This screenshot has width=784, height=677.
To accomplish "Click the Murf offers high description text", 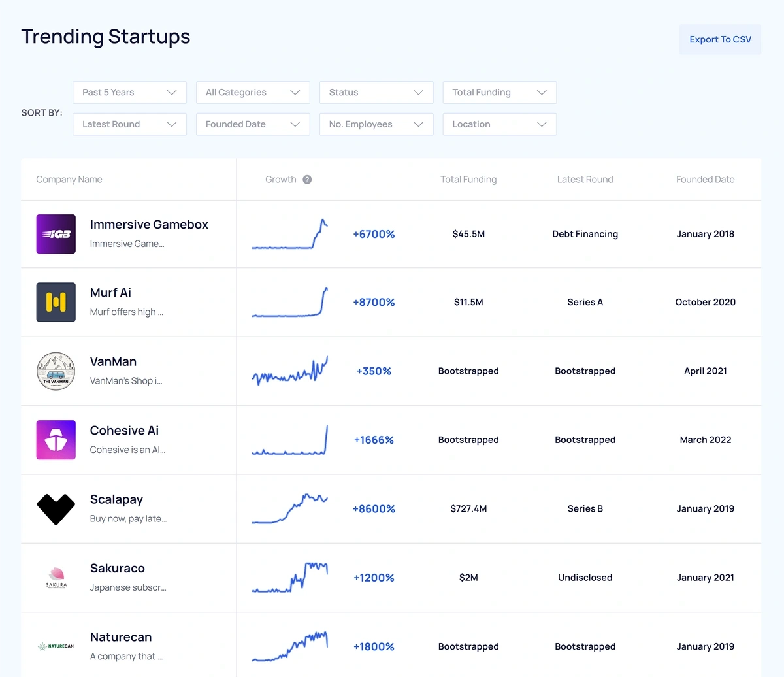I will click(127, 312).
